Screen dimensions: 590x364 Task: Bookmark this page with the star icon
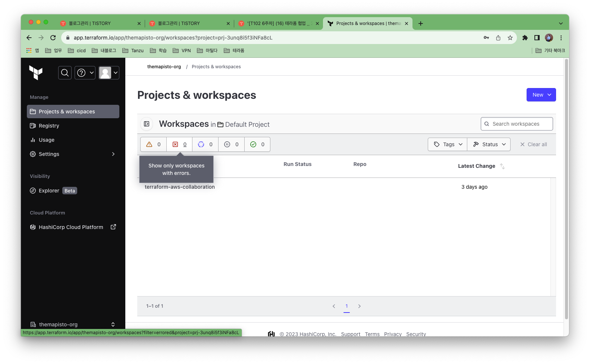(x=510, y=38)
